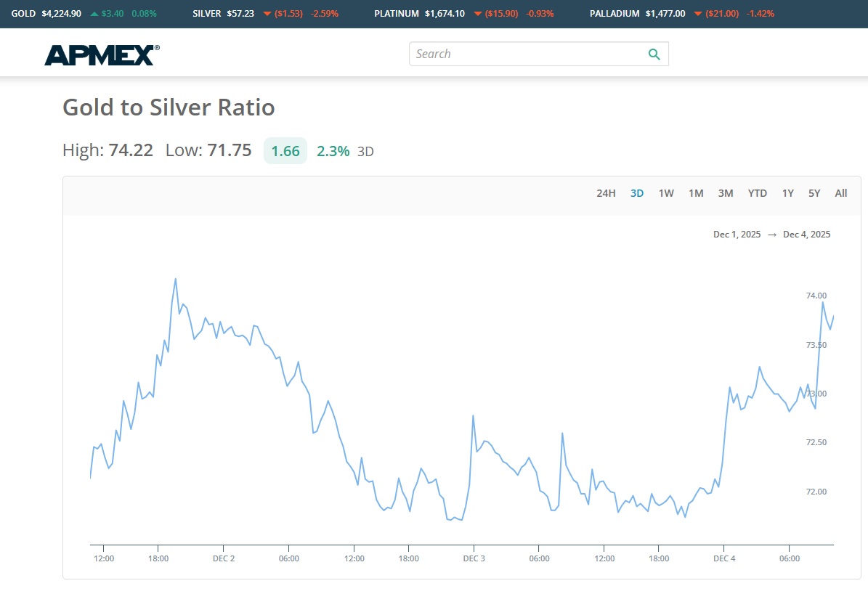The height and width of the screenshot is (594, 868).
Task: Click the red silver price down arrow
Action: tap(267, 14)
